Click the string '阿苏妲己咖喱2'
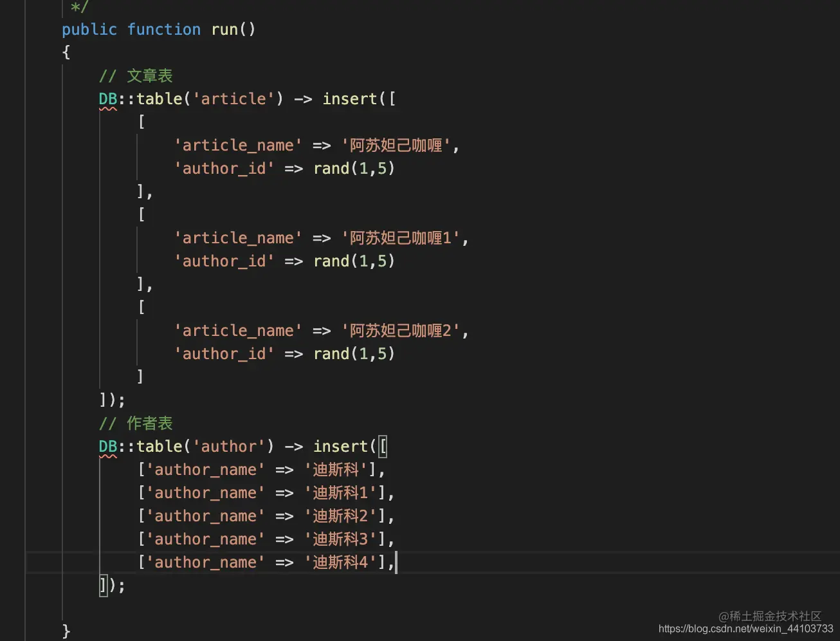Viewport: 840px width, 641px height. [401, 331]
